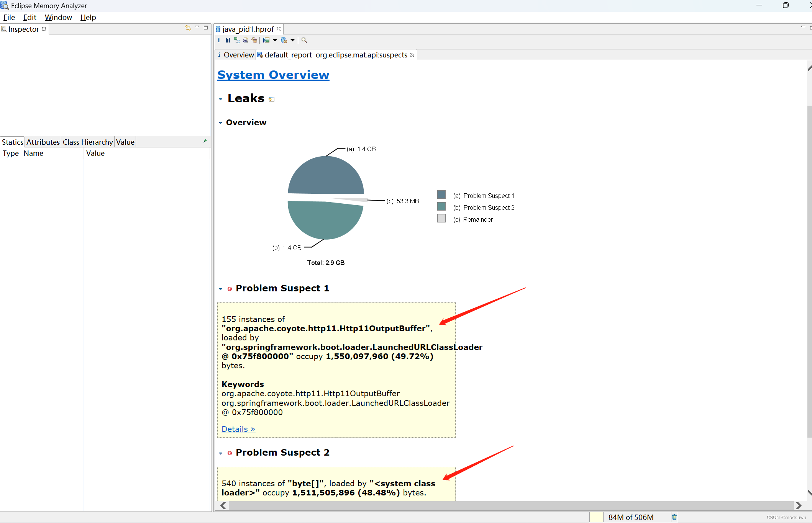Open thread overview gears icon
The width and height of the screenshot is (812, 523).
(x=254, y=40)
